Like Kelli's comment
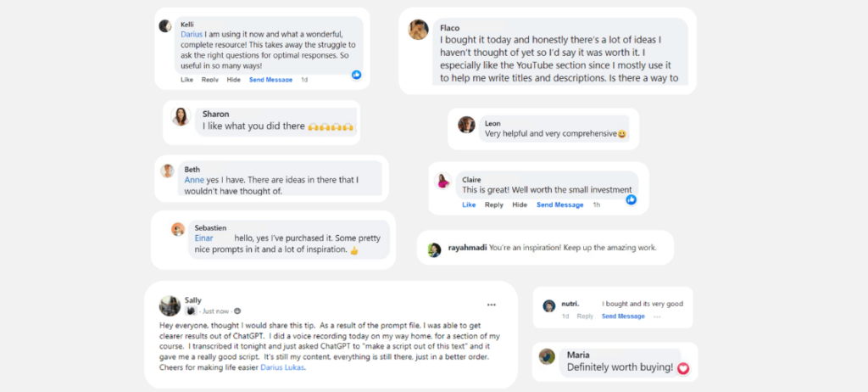This screenshot has height=392, width=868. 186,80
